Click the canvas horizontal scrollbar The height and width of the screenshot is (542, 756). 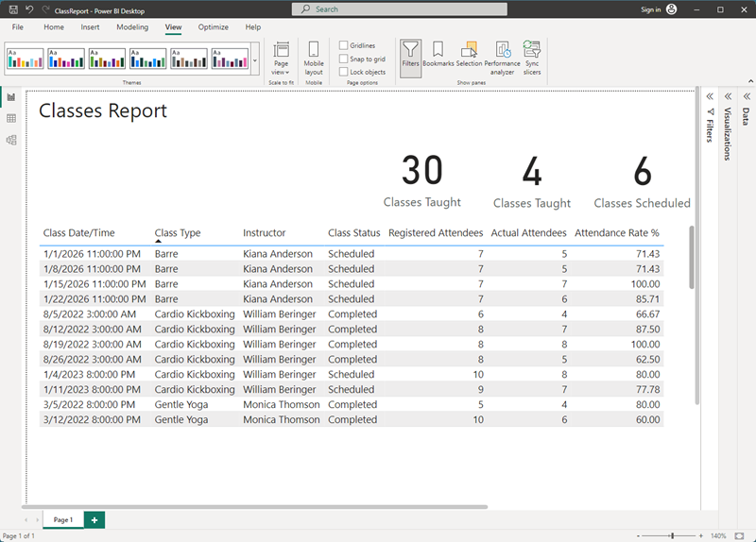pos(254,507)
